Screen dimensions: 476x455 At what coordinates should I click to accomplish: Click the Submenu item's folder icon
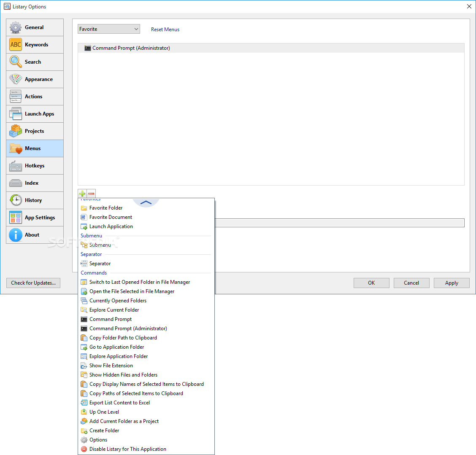(x=84, y=245)
